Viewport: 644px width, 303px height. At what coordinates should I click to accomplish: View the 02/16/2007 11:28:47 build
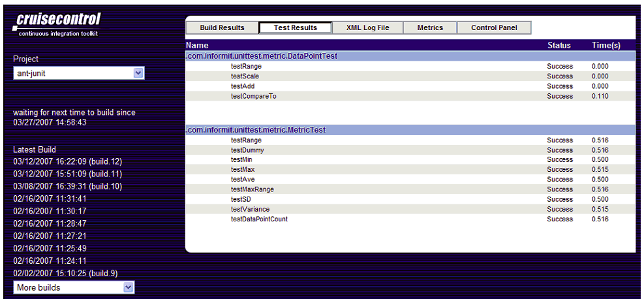click(50, 223)
